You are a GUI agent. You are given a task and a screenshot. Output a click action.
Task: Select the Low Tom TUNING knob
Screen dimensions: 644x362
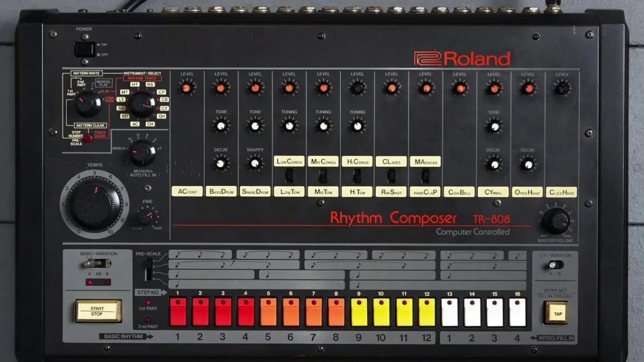tap(289, 126)
